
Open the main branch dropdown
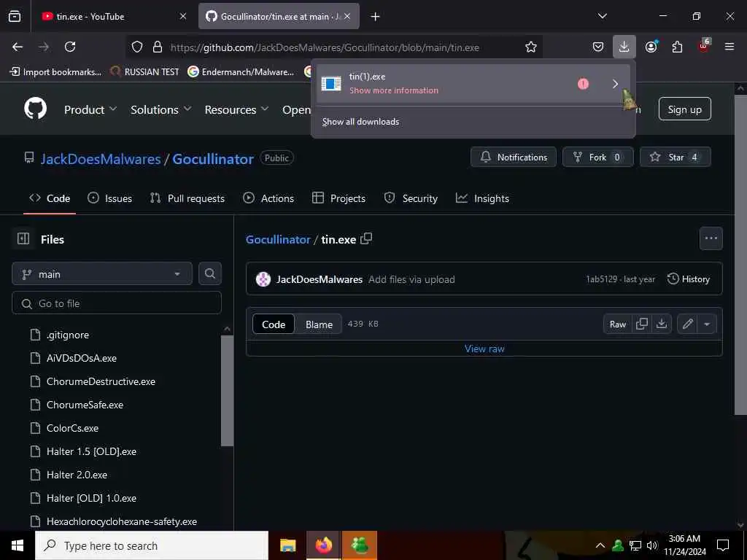coord(102,274)
